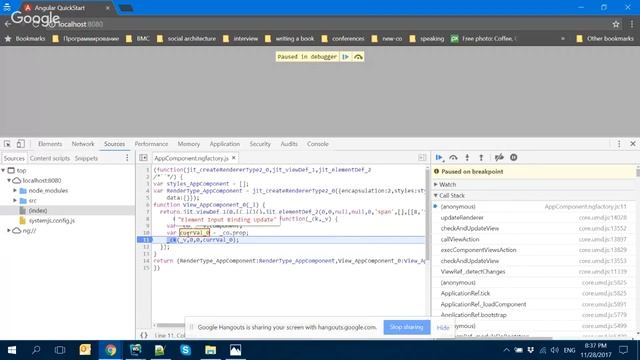Click the Stop sharing button

pyautogui.click(x=407, y=327)
